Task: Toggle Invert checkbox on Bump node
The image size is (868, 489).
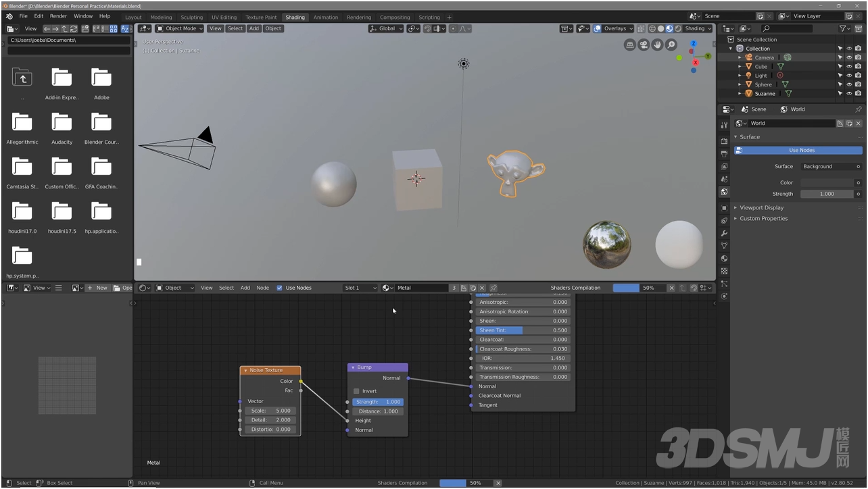Action: [356, 391]
